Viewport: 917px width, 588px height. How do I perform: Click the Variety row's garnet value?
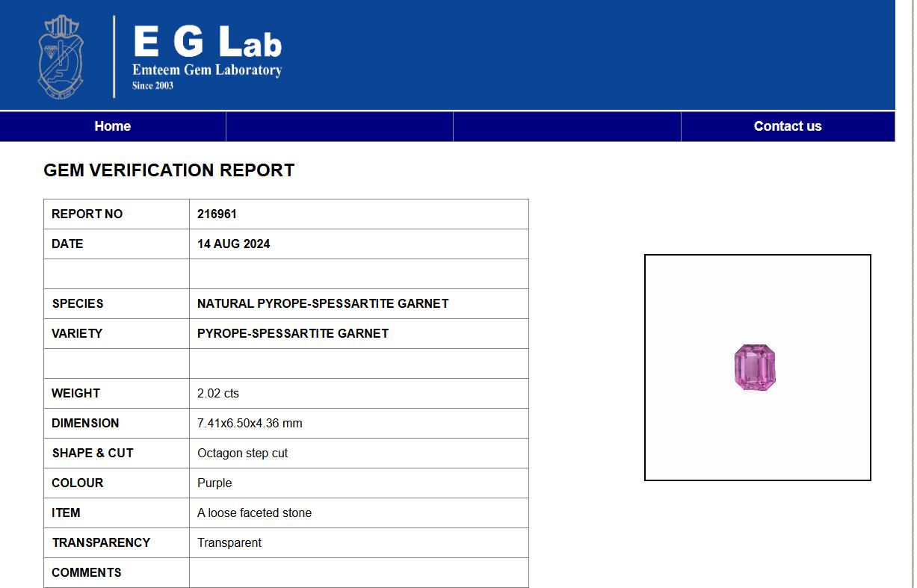point(293,334)
